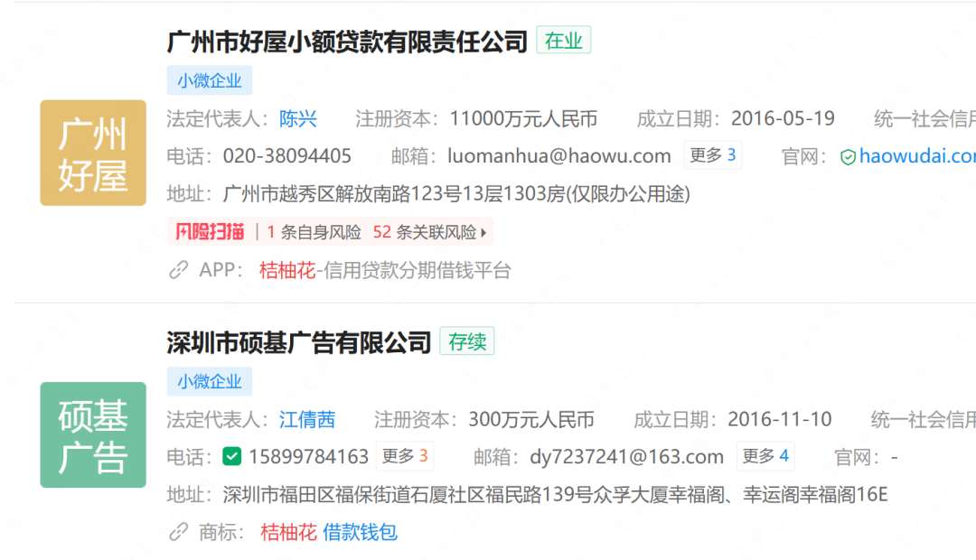Select founding date 2016-05-19
Screen dimensions: 976x560
click(783, 119)
